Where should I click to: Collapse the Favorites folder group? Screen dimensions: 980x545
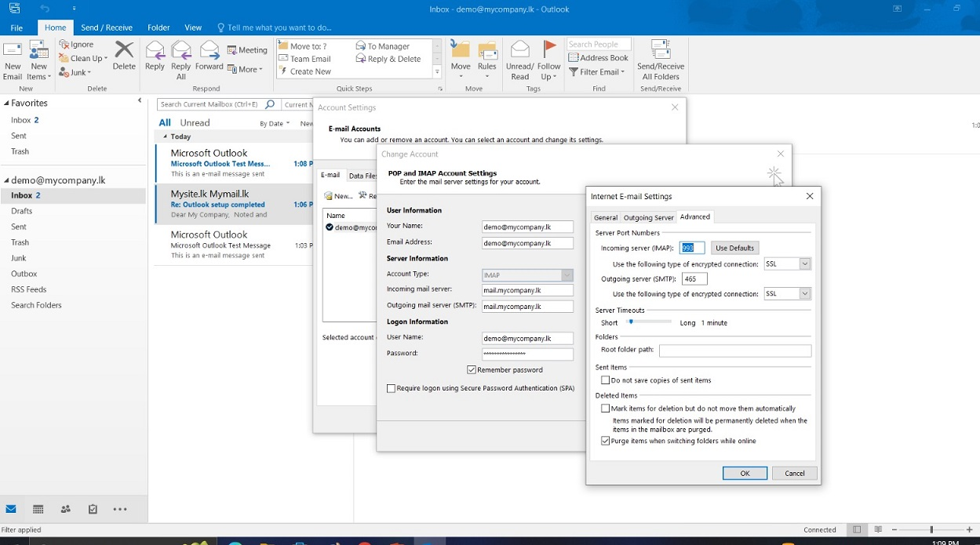pyautogui.click(x=6, y=103)
